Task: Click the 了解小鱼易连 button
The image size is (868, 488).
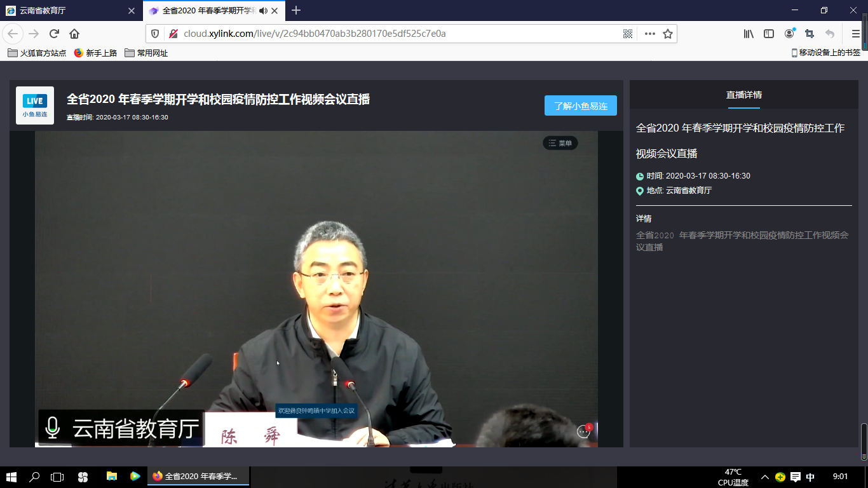Action: pos(580,105)
